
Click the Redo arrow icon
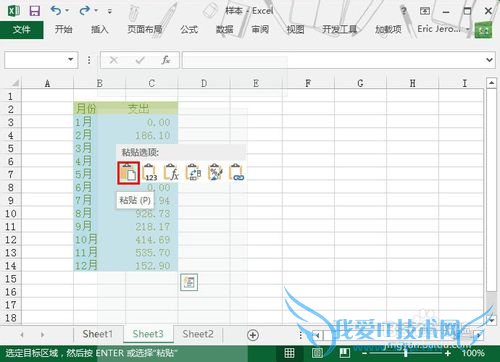point(84,11)
